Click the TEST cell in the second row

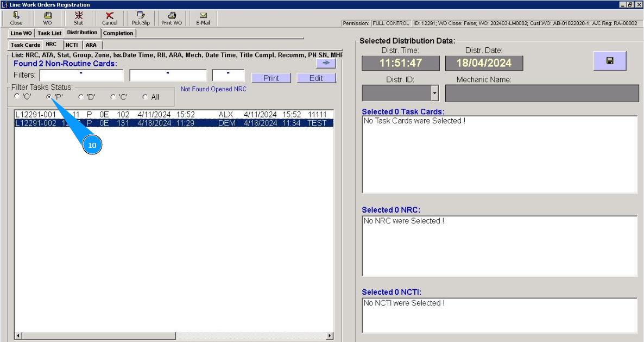(x=317, y=123)
